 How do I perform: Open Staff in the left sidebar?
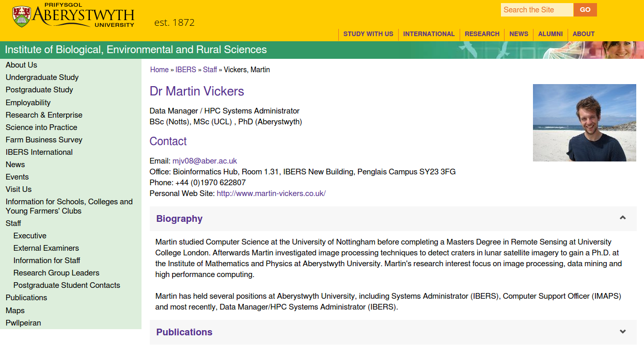(x=13, y=223)
